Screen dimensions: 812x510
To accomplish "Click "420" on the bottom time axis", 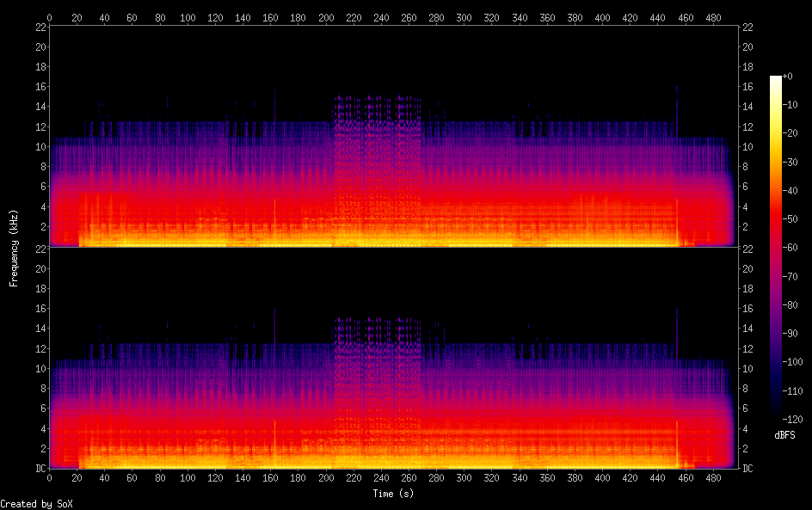I will click(x=630, y=478).
